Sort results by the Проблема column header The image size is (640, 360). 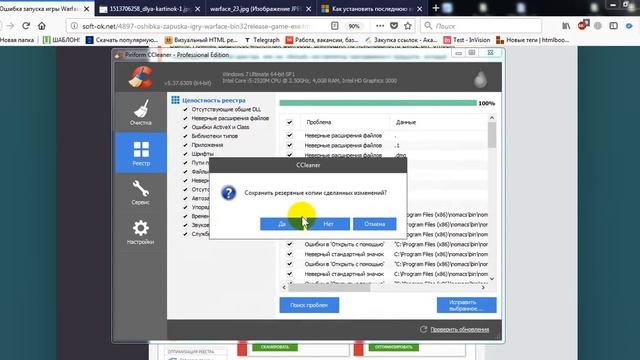tap(319, 122)
